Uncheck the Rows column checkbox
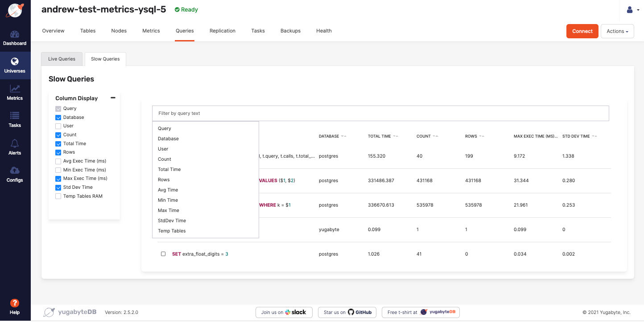This screenshot has height=322, width=644. coord(58,152)
